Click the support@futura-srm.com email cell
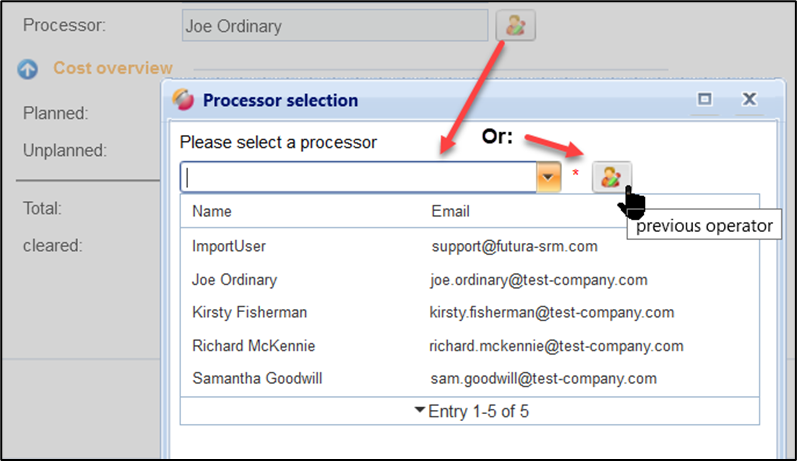 pyautogui.click(x=515, y=246)
